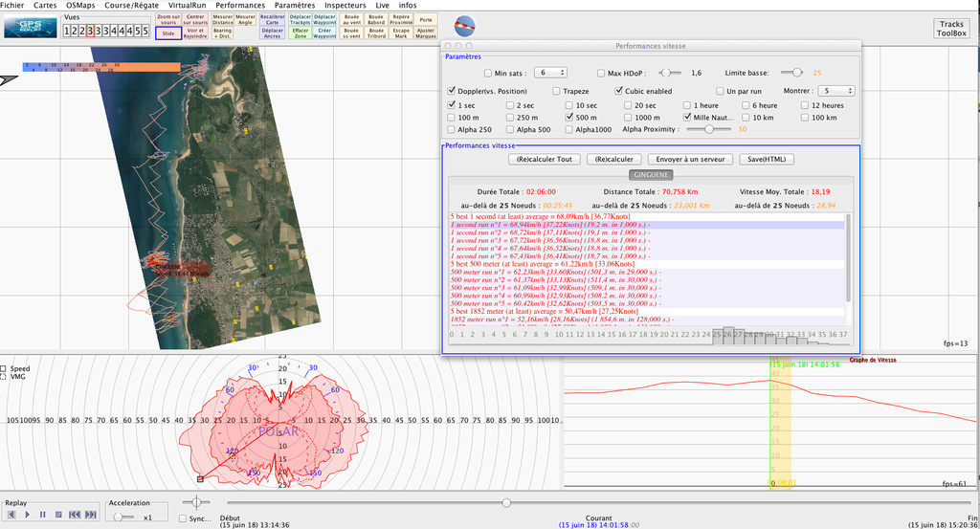
Task: Stop the replay with the square button
Action: 58,515
